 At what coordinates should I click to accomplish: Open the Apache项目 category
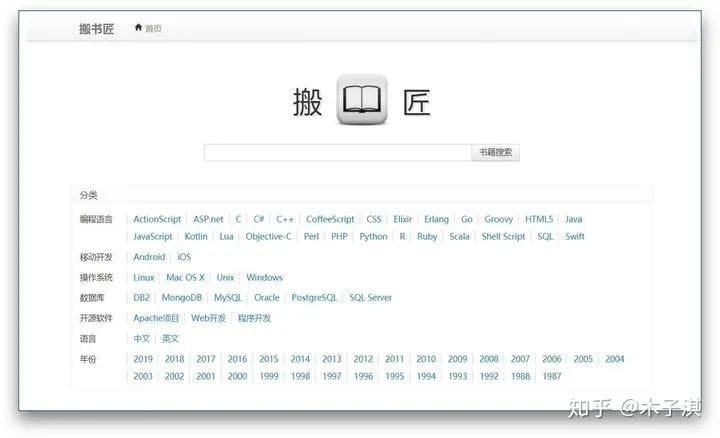[x=156, y=318]
